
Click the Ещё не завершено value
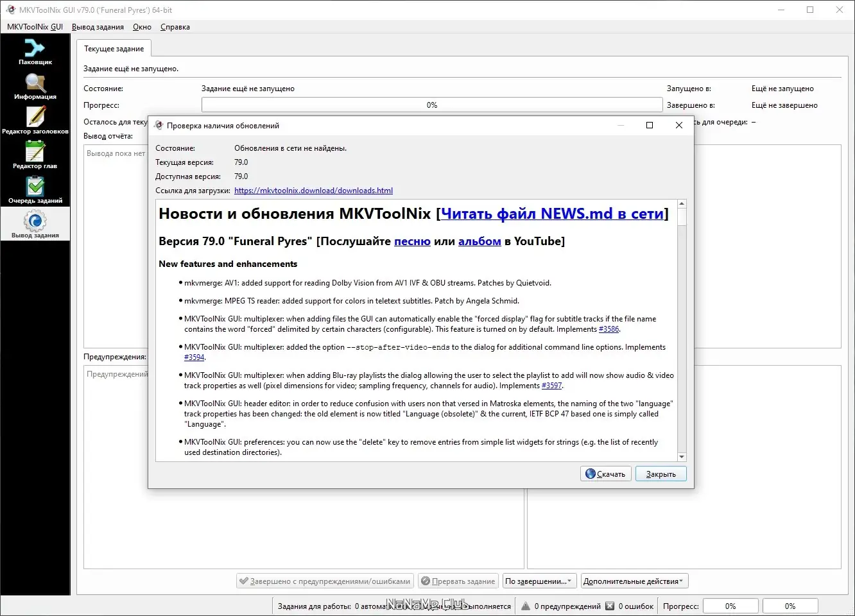(784, 105)
